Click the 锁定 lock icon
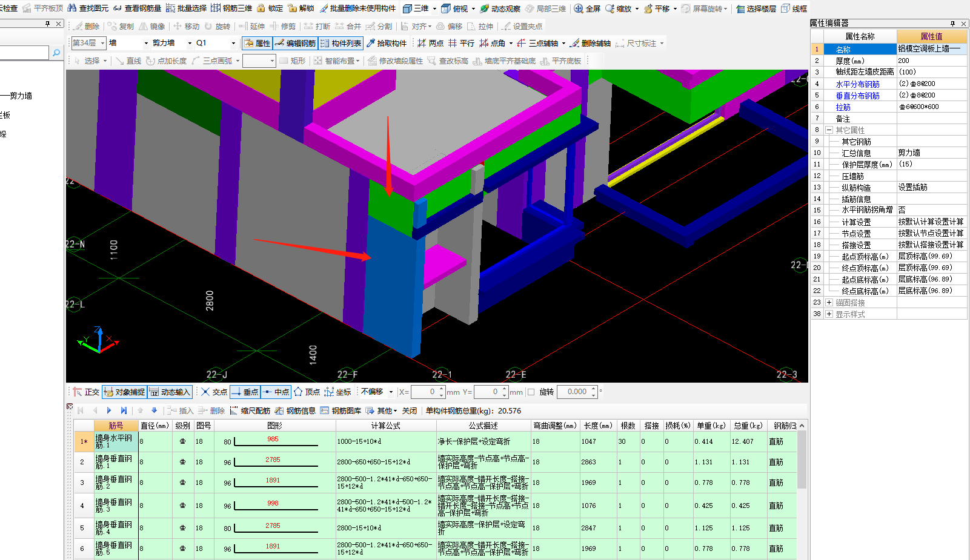This screenshot has height=560, width=970. [x=270, y=8]
